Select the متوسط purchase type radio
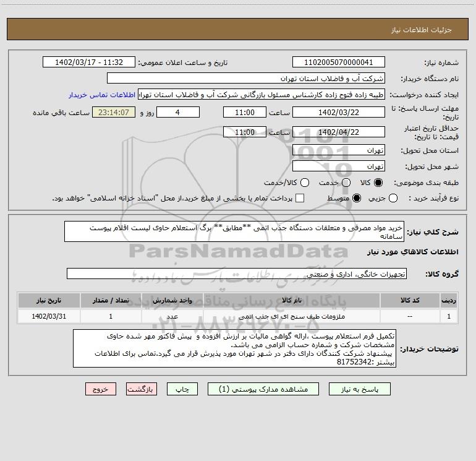Viewport: 476px width, 461px height. tap(357, 199)
